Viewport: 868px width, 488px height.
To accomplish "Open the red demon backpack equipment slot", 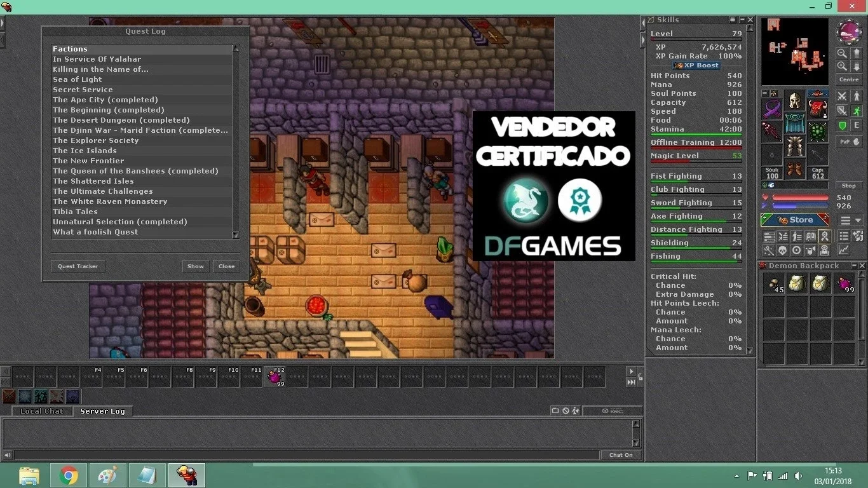I will coord(818,109).
